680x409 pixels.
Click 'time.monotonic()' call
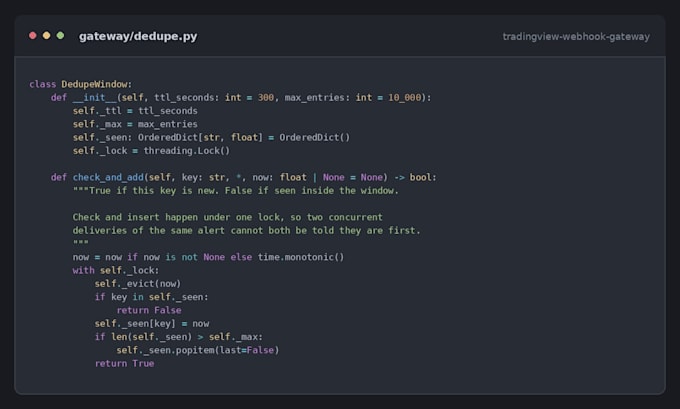pyautogui.click(x=301, y=257)
